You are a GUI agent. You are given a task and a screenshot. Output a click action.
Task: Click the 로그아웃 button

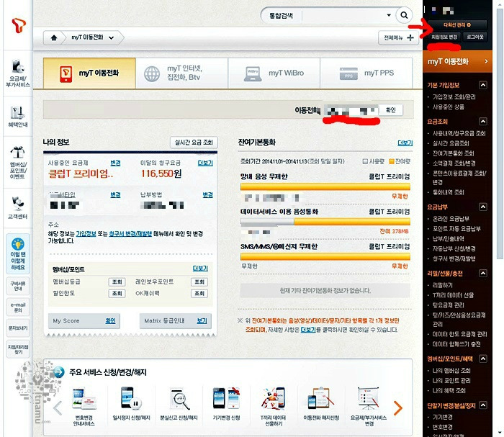[x=474, y=37]
